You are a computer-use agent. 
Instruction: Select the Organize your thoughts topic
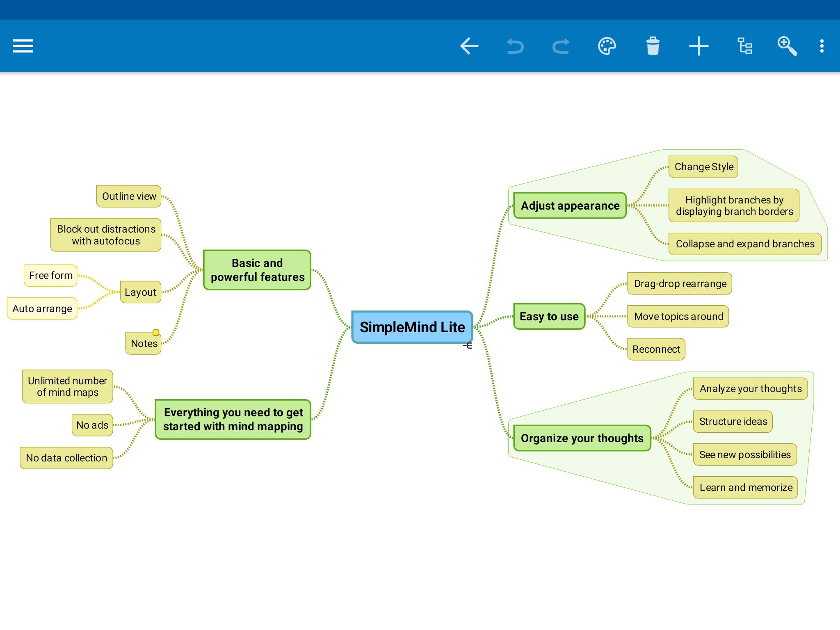coord(582,438)
